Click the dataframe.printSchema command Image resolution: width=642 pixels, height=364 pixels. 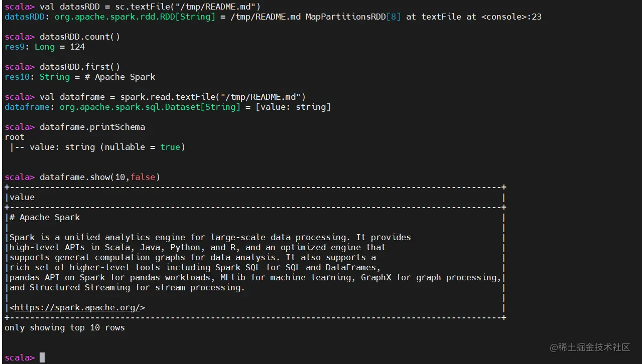[92, 127]
